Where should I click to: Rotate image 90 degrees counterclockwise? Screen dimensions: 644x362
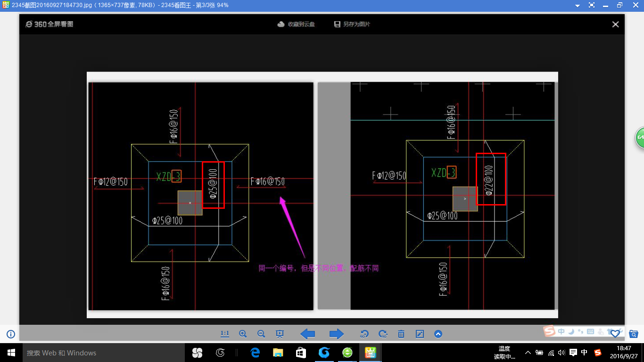pos(364,334)
